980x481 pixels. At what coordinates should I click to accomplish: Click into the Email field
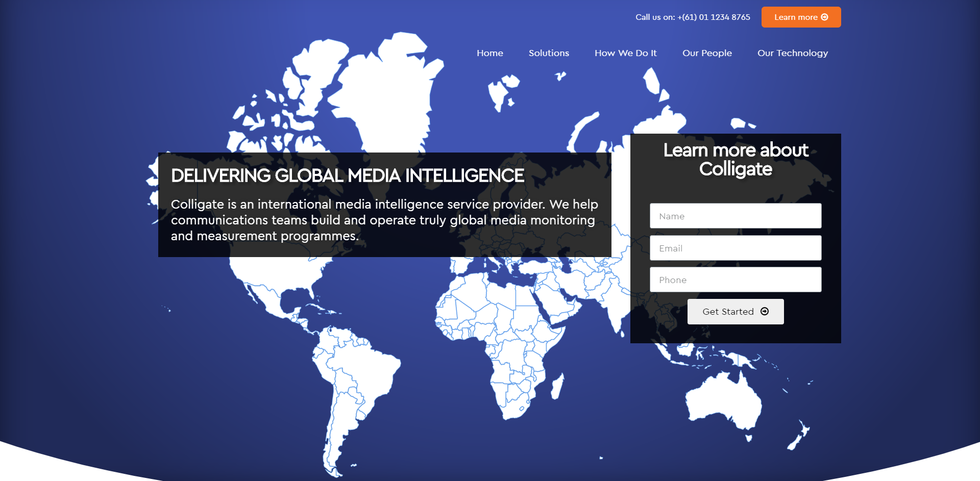[736, 248]
